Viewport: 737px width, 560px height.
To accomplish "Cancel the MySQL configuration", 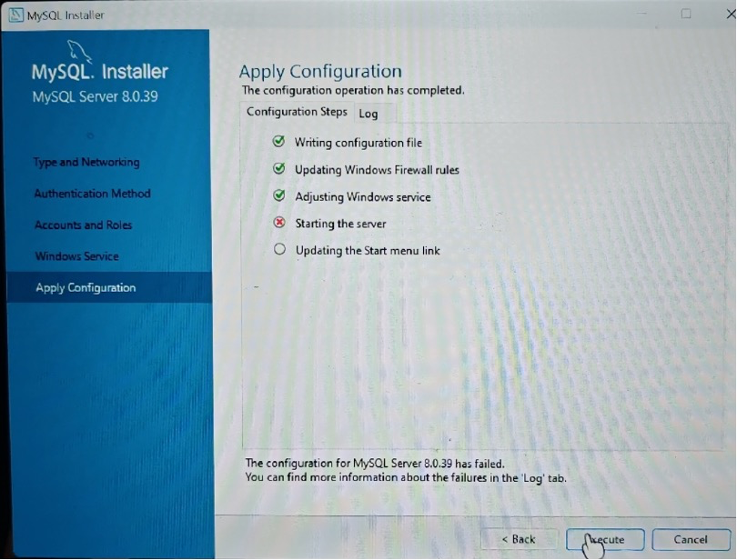I will (691, 540).
